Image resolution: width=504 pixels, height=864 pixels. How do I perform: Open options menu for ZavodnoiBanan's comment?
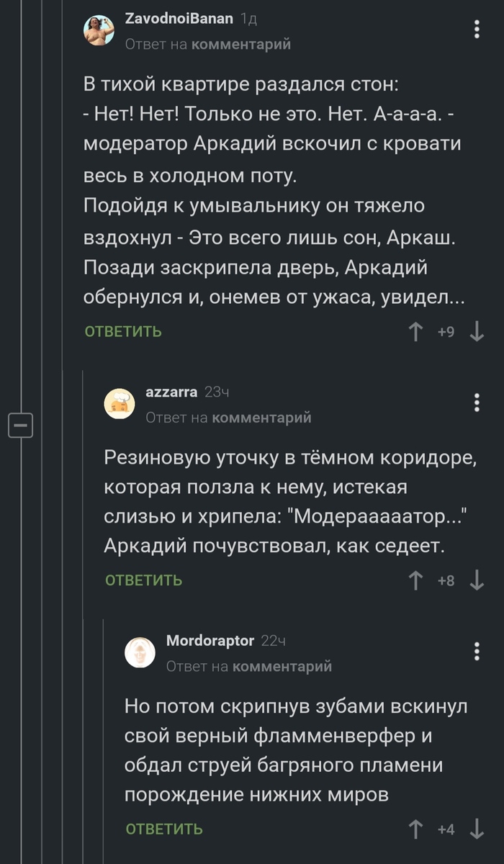(477, 30)
